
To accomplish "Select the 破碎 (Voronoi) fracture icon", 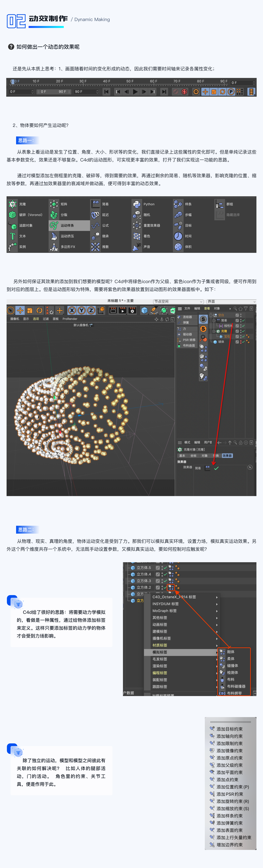I will tap(12, 215).
